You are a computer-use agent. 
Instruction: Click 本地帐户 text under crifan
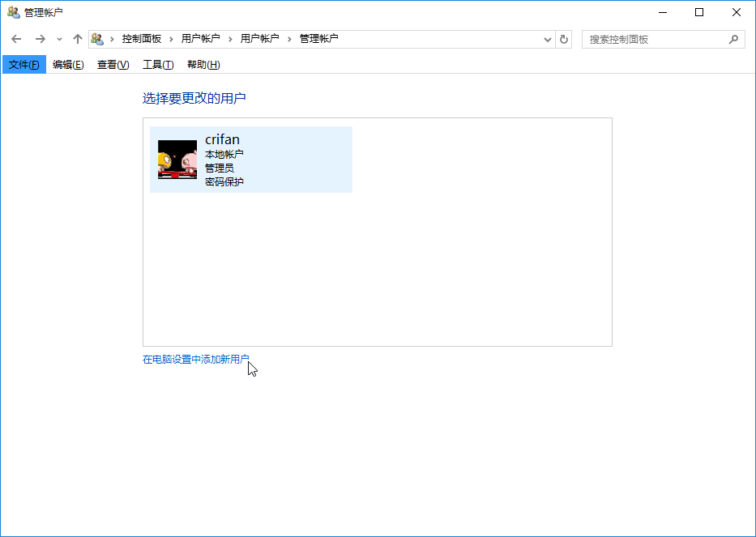point(224,154)
